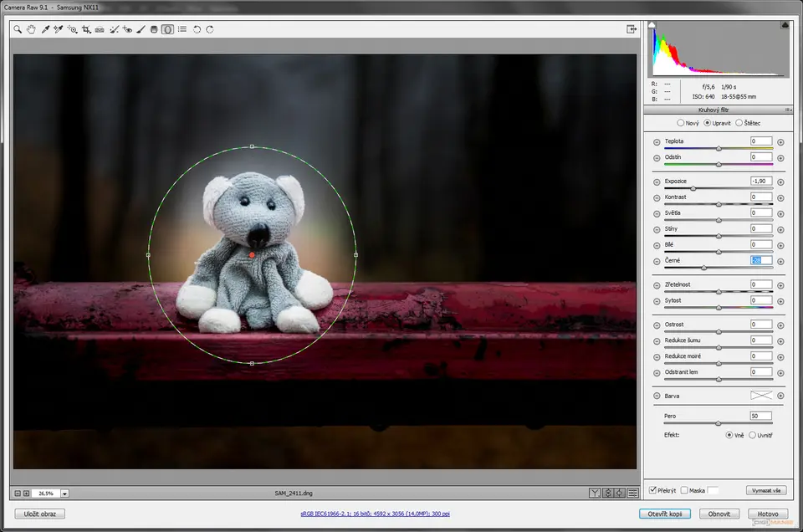The height and width of the screenshot is (532, 803).
Task: Select the Hand tool
Action: tap(31, 29)
